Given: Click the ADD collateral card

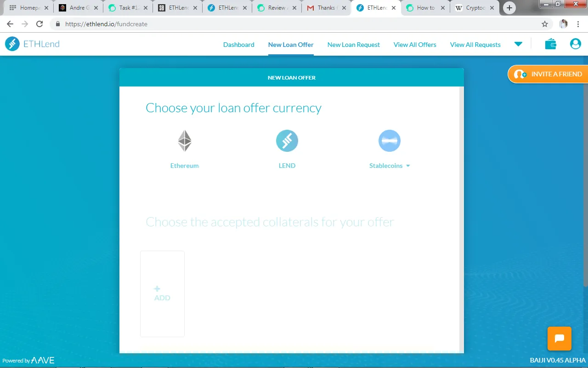Looking at the screenshot, I should click(162, 293).
